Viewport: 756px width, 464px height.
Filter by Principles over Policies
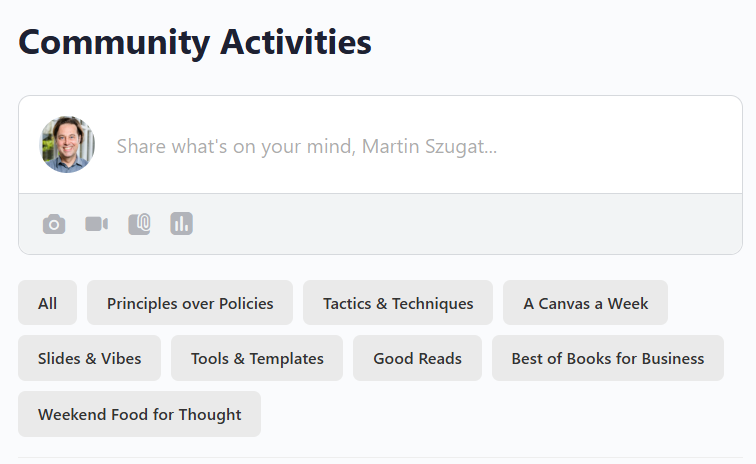(x=190, y=303)
